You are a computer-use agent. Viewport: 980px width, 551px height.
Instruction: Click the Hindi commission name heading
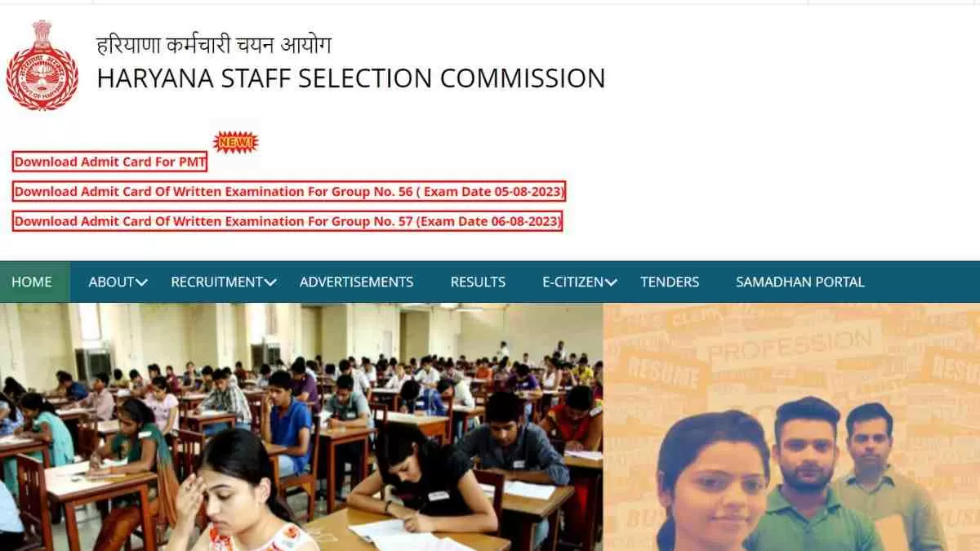click(214, 44)
